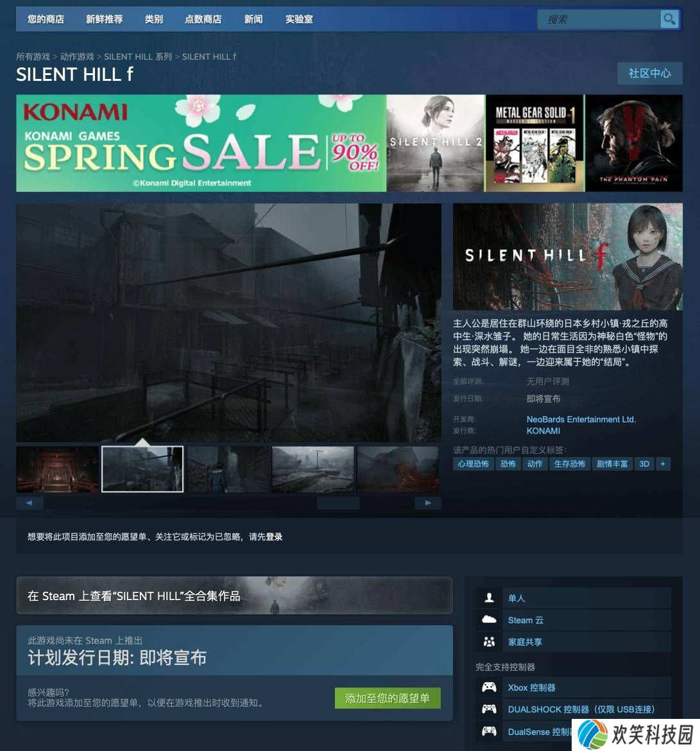Image resolution: width=700 pixels, height=751 pixels.
Task: Open the 您的商店 menu
Action: (46, 19)
